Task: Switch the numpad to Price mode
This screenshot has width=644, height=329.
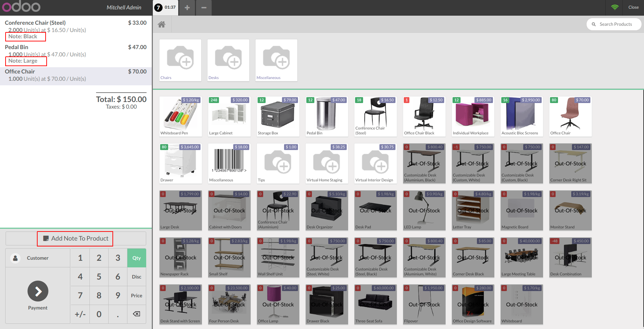Action: pyautogui.click(x=136, y=295)
